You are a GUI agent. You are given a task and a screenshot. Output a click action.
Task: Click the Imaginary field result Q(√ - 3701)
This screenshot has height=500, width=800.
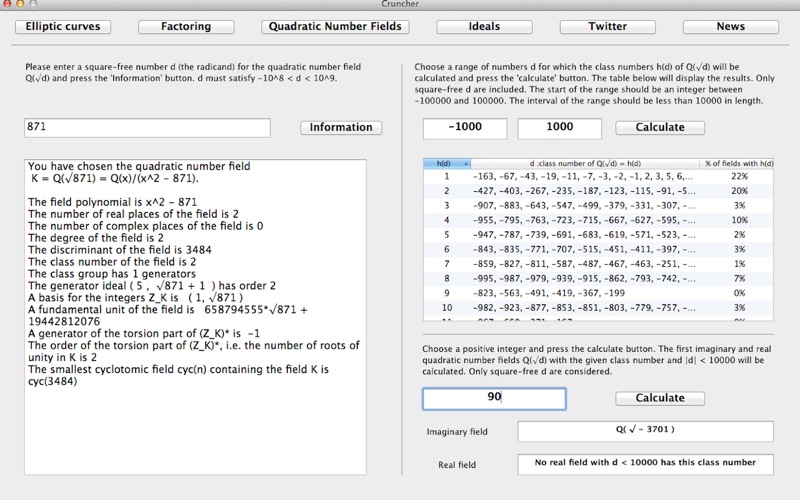(x=645, y=431)
